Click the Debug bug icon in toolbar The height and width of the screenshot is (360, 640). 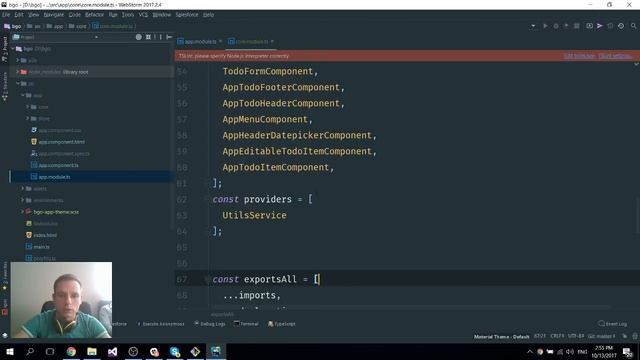pyautogui.click(x=556, y=26)
